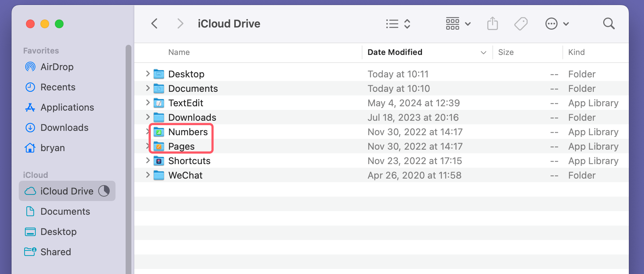Click date 'Apr 26, 2020 at 11:58'
644x274 pixels.
(414, 175)
